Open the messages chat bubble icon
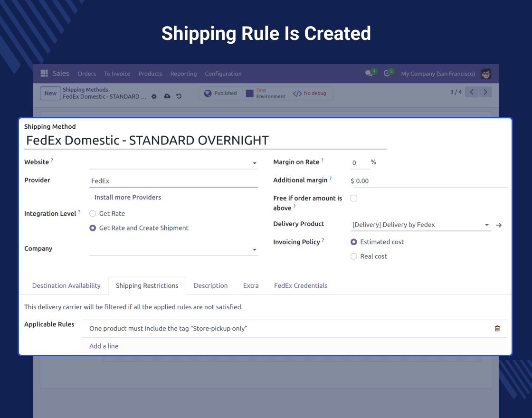 click(x=369, y=73)
